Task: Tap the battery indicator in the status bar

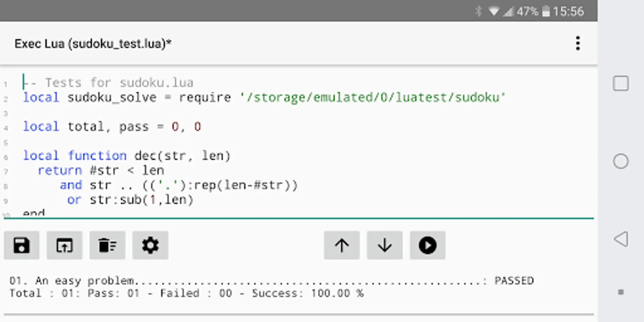Action: (546, 11)
